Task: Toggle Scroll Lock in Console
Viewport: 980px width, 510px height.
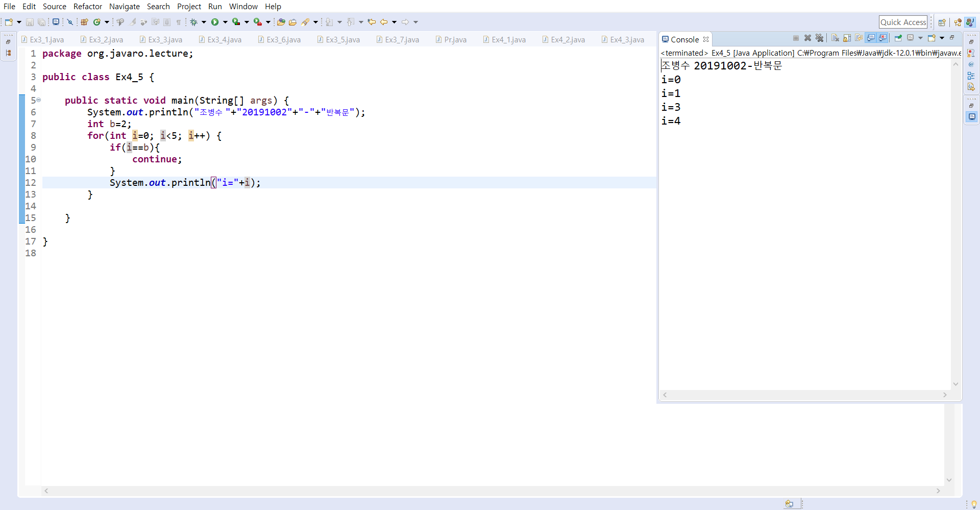Action: coord(847,38)
